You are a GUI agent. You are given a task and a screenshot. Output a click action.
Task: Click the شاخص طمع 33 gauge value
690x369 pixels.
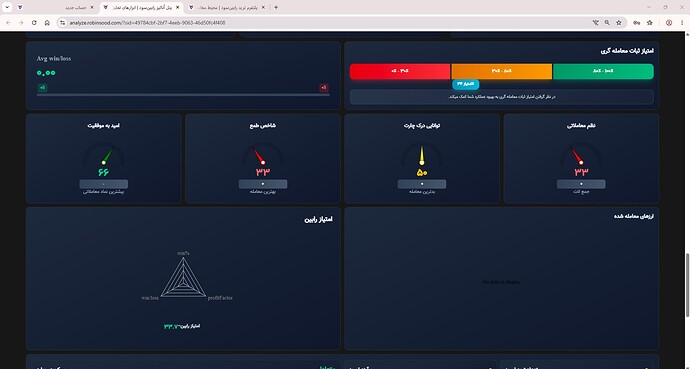[263, 172]
